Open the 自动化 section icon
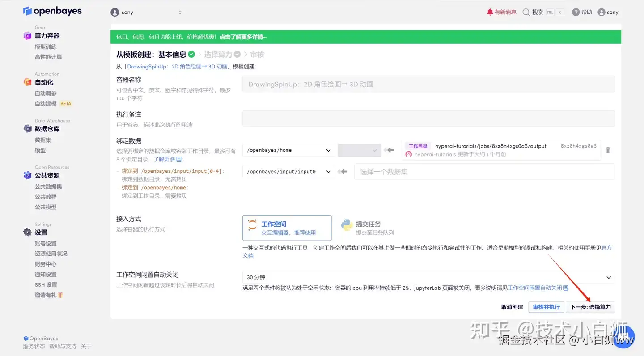Image resolution: width=644 pixels, height=356 pixels. pyautogui.click(x=27, y=82)
